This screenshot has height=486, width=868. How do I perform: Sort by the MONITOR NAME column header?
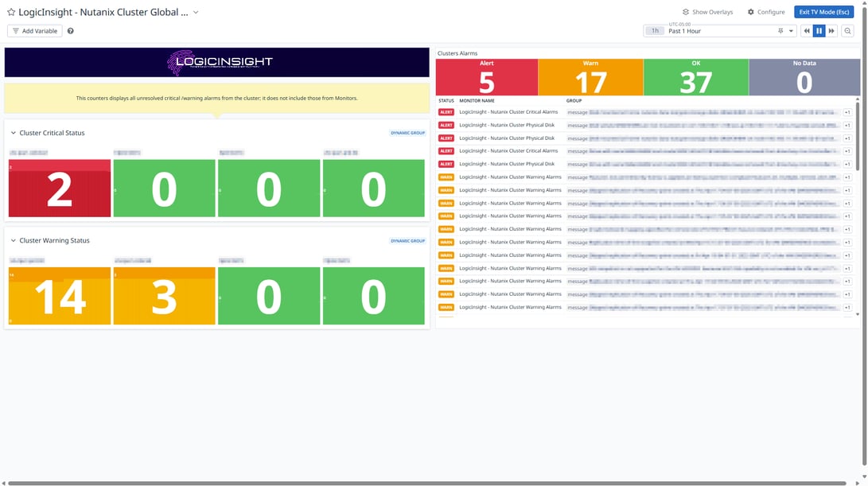click(477, 101)
